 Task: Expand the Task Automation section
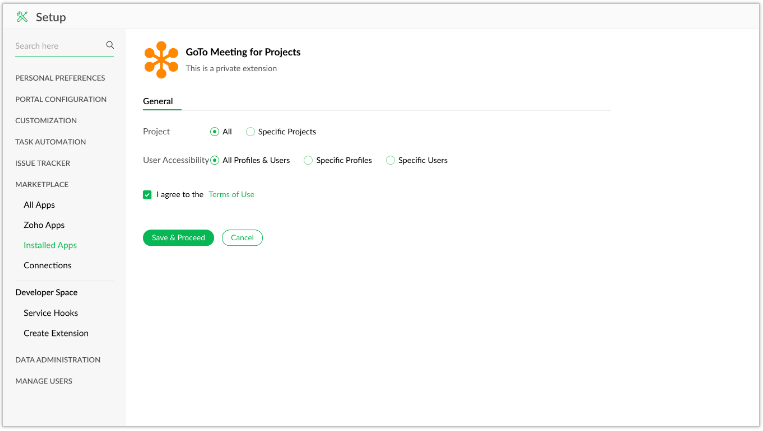[x=51, y=142]
